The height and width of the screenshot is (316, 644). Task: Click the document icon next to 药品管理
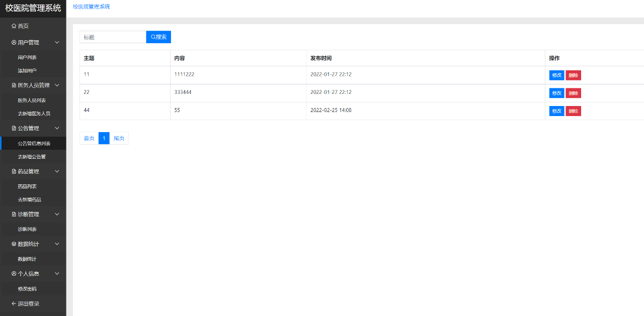pyautogui.click(x=14, y=171)
